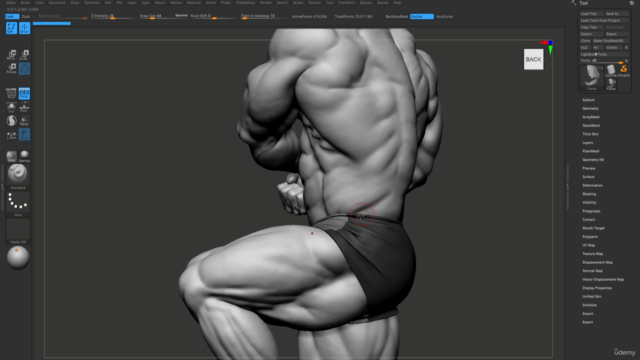Toggle AccuCurve option
The width and height of the screenshot is (640, 360).
[x=444, y=16]
